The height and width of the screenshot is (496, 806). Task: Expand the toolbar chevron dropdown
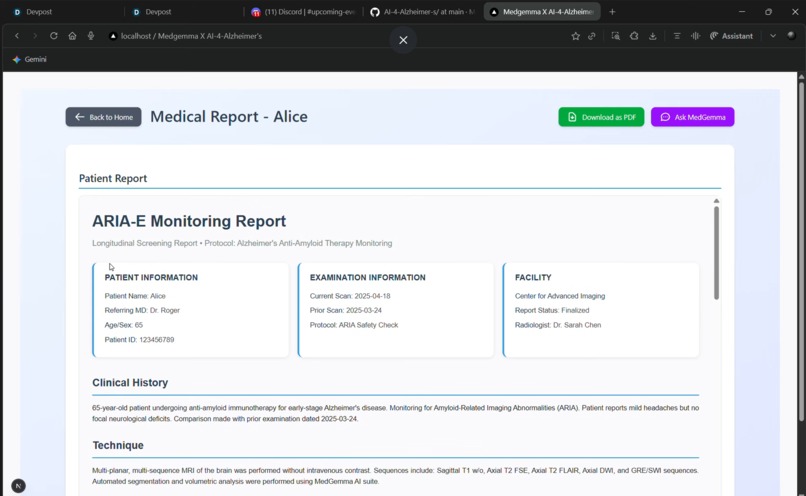(x=773, y=36)
